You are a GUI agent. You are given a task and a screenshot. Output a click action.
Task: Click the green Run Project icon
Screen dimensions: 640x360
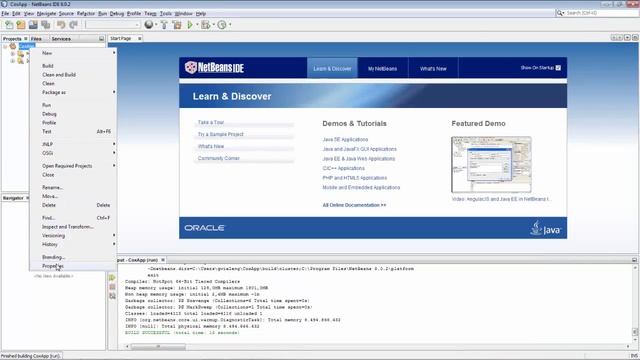pos(190,25)
